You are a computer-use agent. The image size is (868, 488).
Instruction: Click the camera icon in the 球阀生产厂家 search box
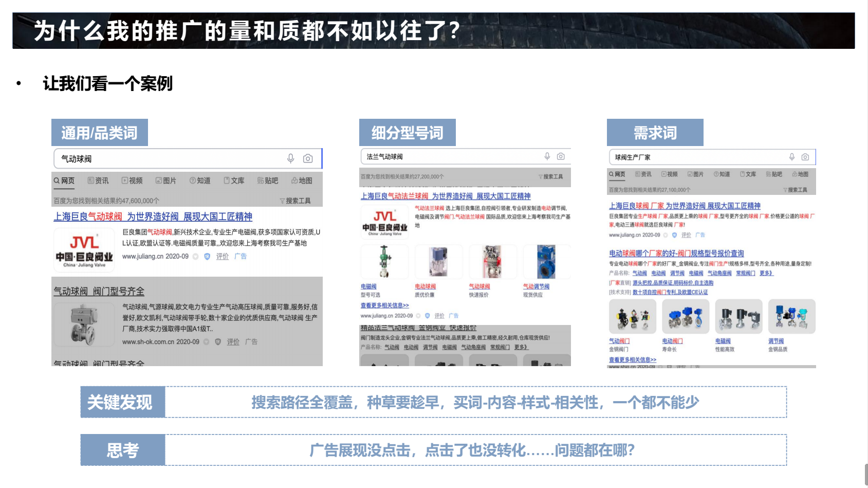point(805,157)
